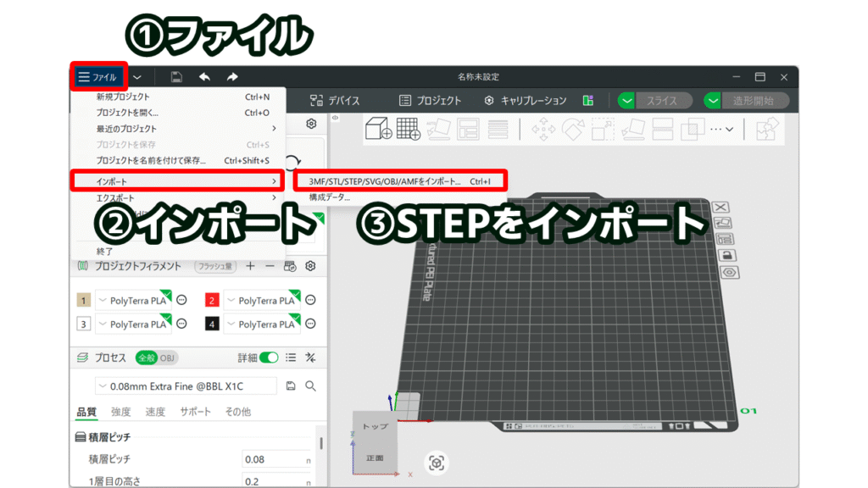
Task: Click the red filament 2 color swatch
Action: coord(212,301)
